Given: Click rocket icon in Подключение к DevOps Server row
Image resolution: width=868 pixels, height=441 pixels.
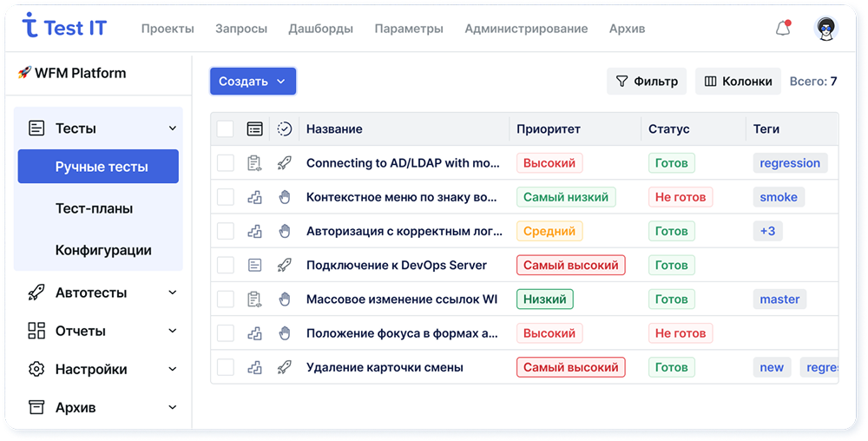Looking at the screenshot, I should pyautogui.click(x=284, y=265).
